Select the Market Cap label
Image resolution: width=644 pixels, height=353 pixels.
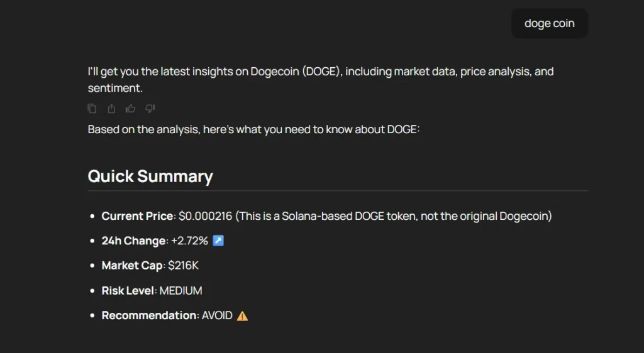[x=132, y=266]
